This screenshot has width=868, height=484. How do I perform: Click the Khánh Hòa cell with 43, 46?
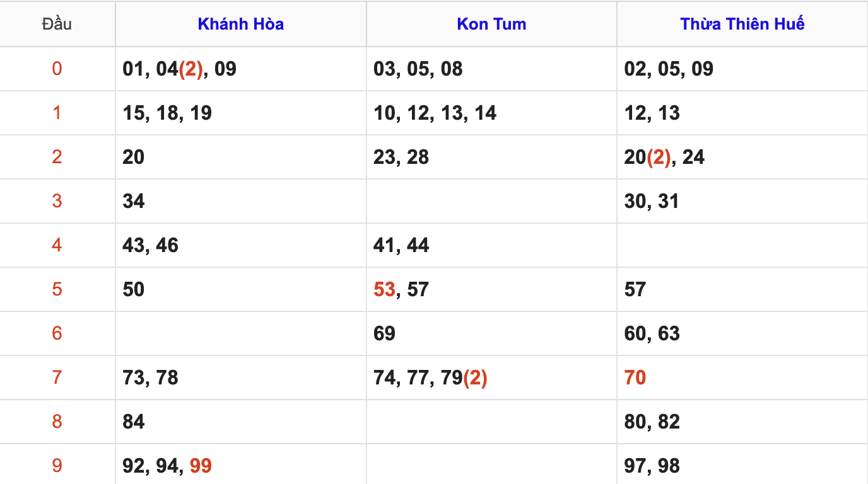[241, 245]
